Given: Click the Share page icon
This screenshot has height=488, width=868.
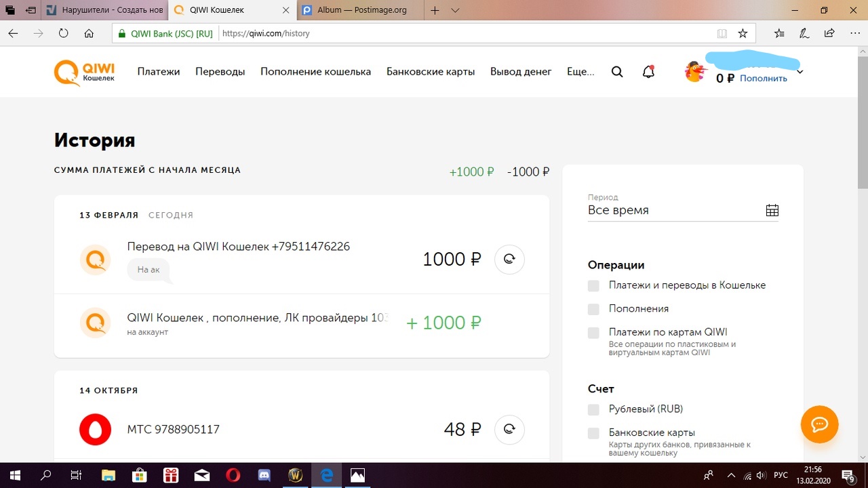Looking at the screenshot, I should coord(829,33).
